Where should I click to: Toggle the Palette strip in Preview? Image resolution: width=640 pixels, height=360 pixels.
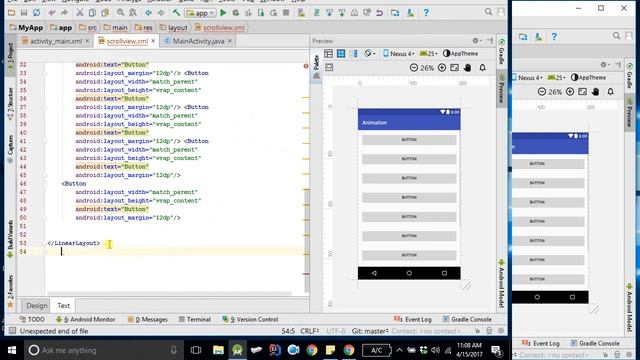tap(316, 66)
